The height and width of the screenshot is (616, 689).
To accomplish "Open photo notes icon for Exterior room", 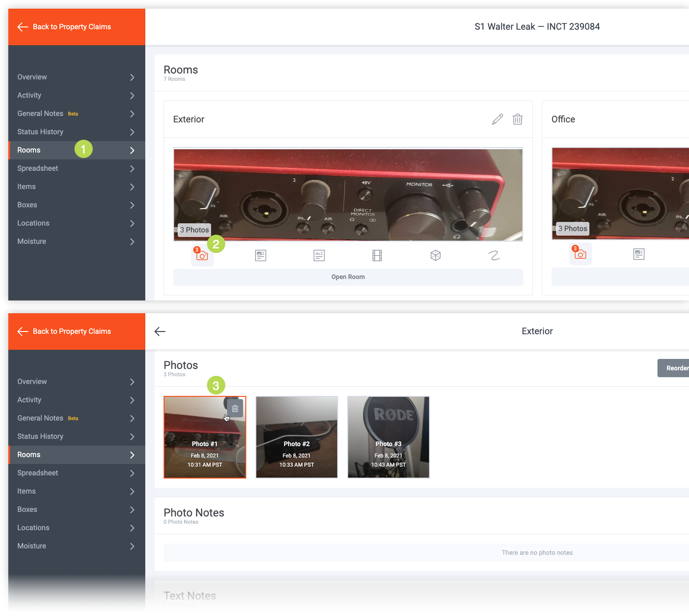I will [260, 255].
